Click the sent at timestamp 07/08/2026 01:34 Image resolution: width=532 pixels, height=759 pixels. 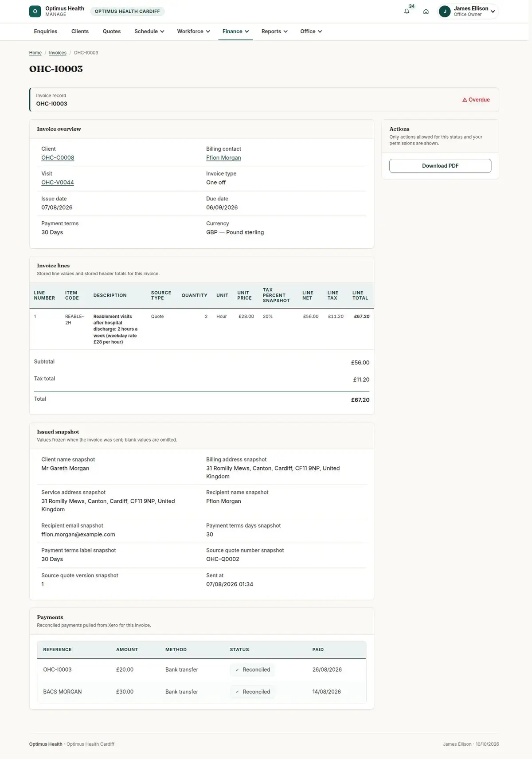230,584
